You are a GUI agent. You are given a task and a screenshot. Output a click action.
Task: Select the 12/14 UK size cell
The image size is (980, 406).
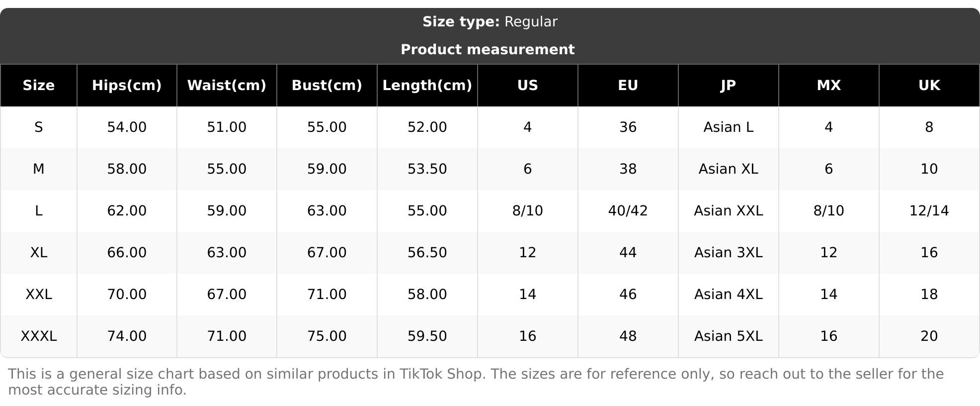pyautogui.click(x=929, y=211)
